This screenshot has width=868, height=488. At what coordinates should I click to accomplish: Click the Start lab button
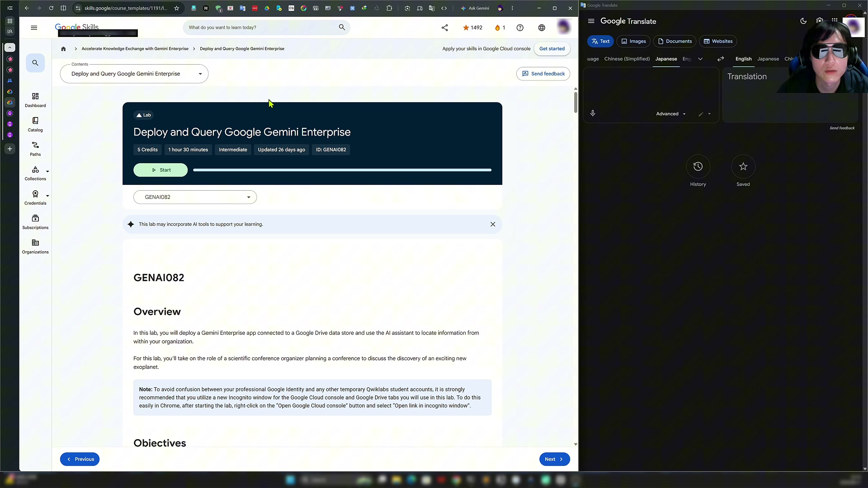coord(160,170)
